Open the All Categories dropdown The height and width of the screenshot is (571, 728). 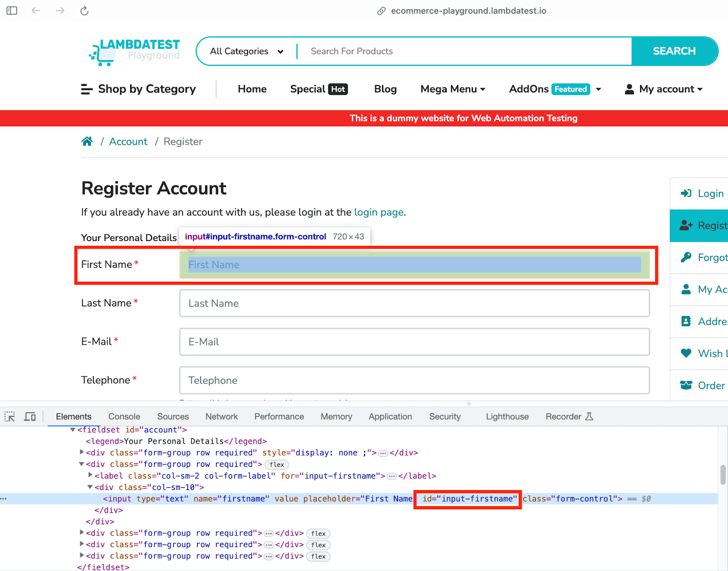click(247, 51)
